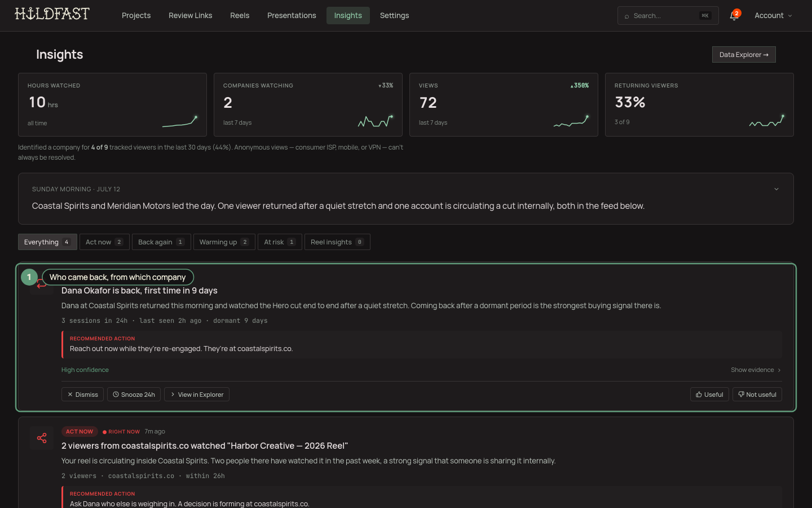This screenshot has height=508, width=812.
Task: Click '2 viewers · coastalspirits.co' metadata line
Action: (143, 476)
